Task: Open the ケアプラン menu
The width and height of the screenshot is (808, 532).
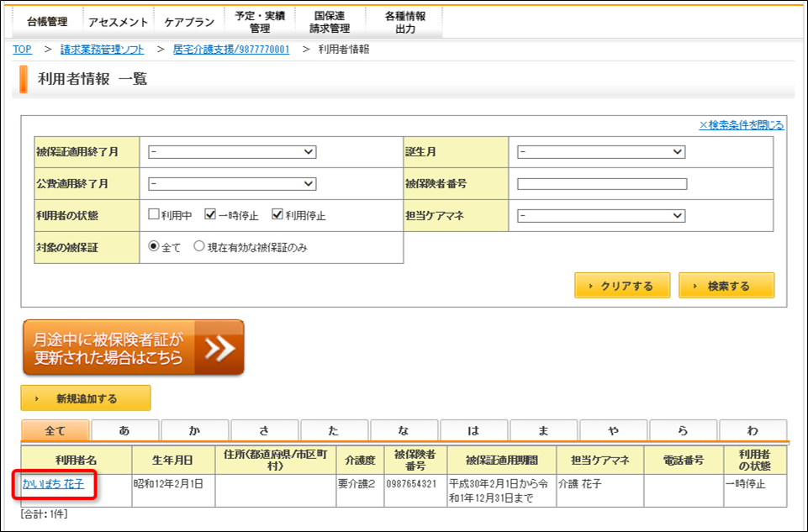Action: (189, 22)
